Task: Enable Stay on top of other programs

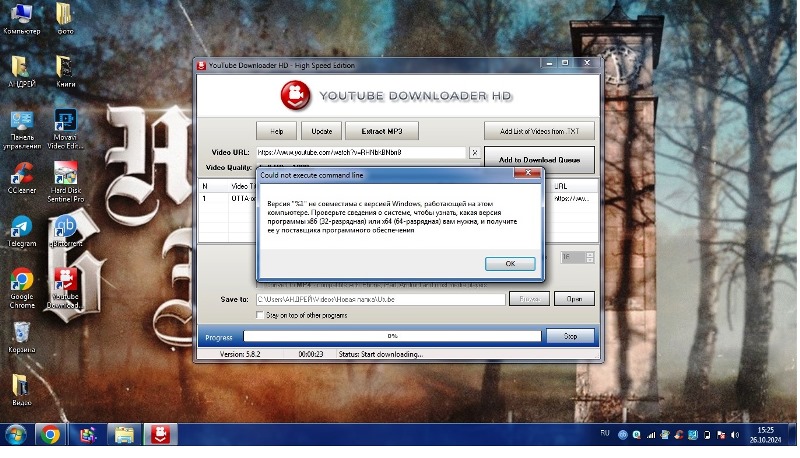Action: 260,315
